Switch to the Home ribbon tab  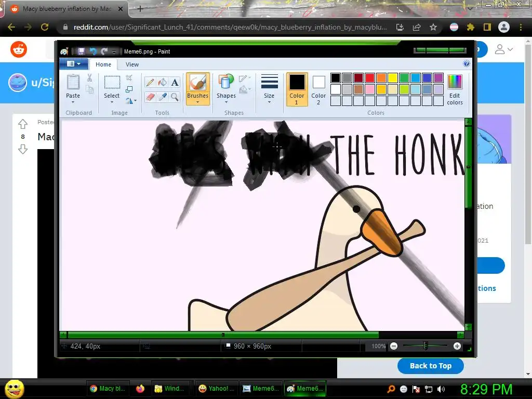pos(103,64)
